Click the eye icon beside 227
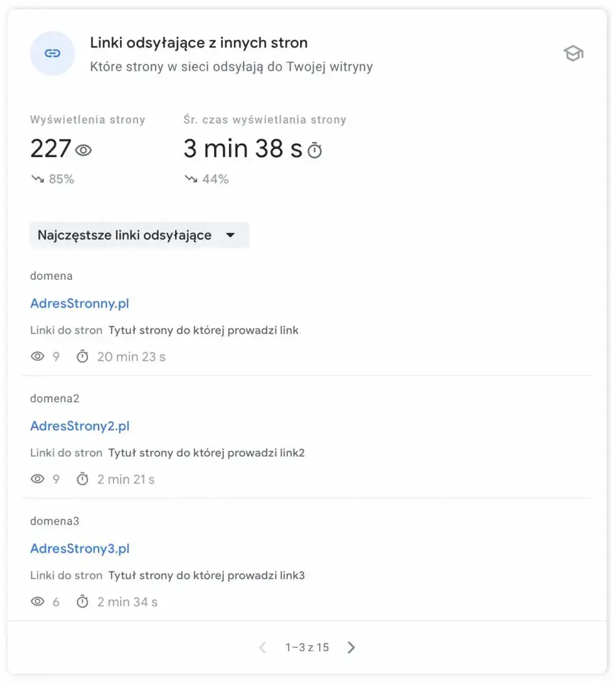Image resolution: width=616 pixels, height=685 pixels. pyautogui.click(x=84, y=150)
